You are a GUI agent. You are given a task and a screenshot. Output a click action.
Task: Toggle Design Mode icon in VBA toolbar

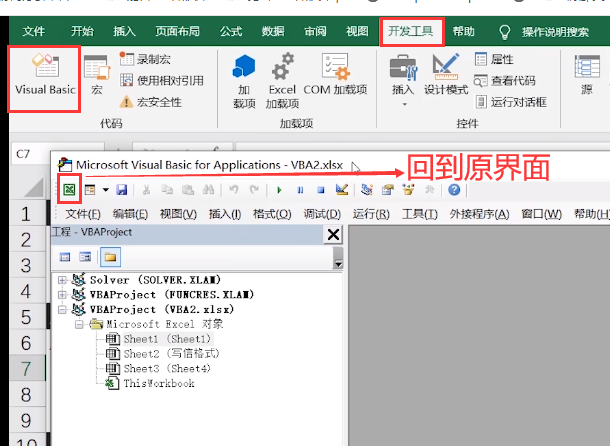coord(342,190)
